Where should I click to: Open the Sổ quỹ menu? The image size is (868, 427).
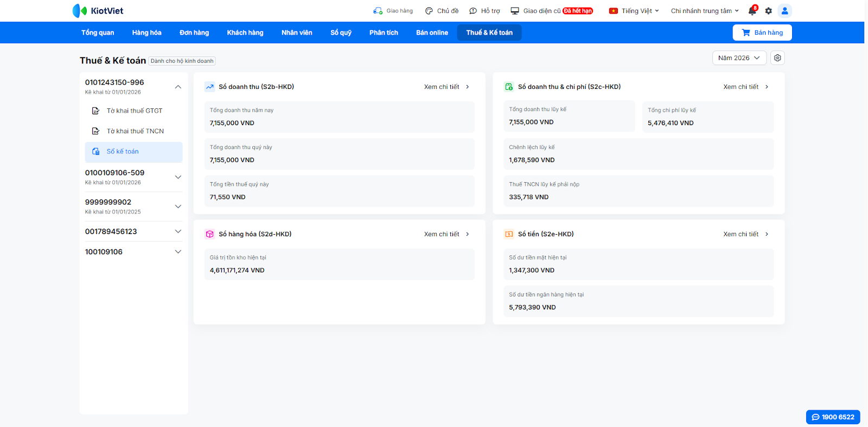(x=341, y=33)
